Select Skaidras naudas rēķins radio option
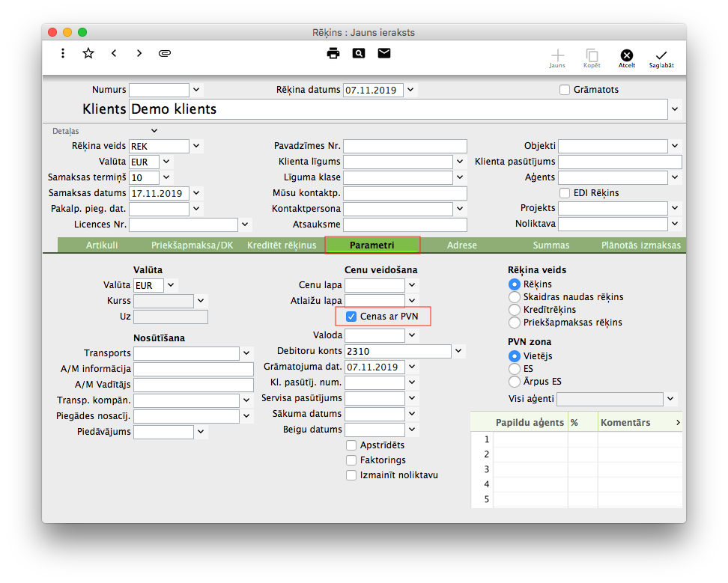Screen dimensions: 728x583 515,297
